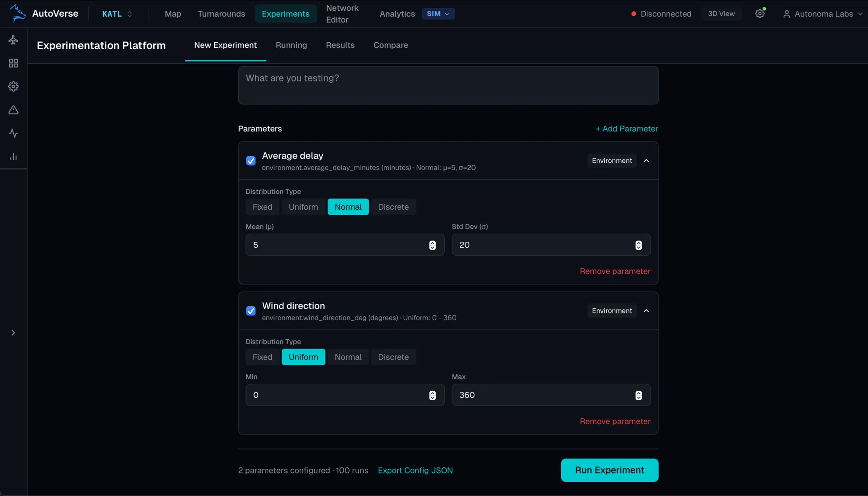Open the dashboard grid icon in sidebar

14,63
